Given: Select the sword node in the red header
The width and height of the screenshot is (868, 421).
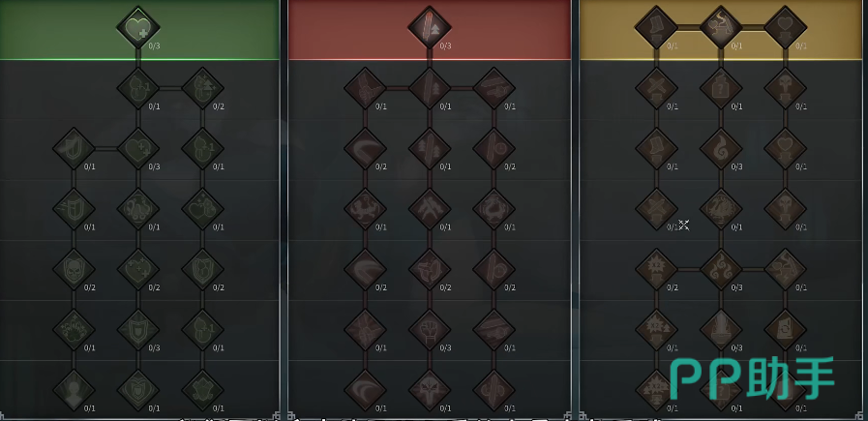Looking at the screenshot, I should point(429,28).
